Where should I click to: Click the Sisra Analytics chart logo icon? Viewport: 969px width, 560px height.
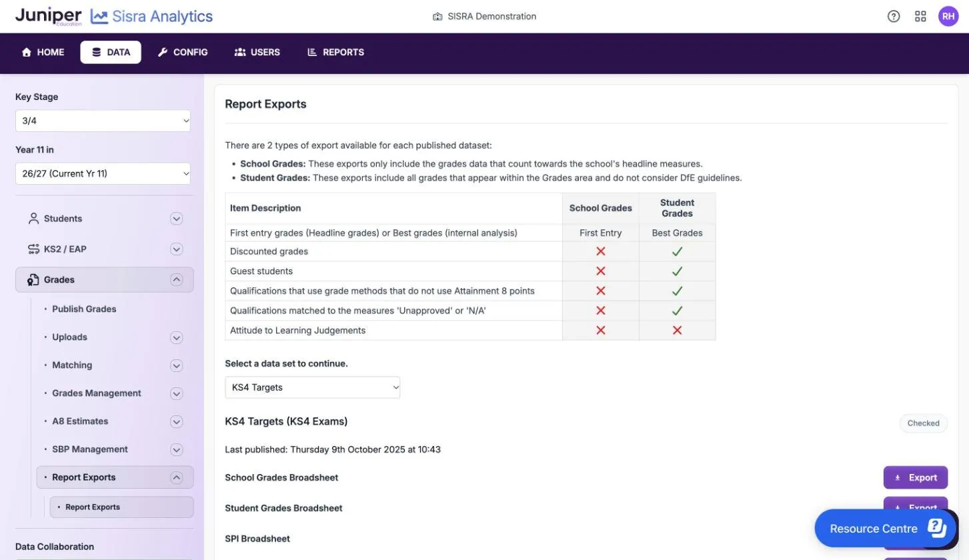pos(99,17)
